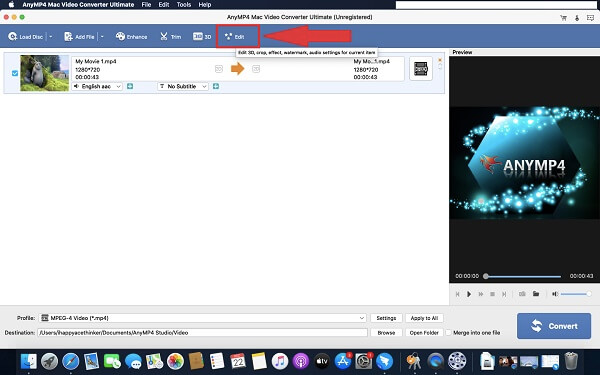Enable Merge into one file
Image resolution: width=600 pixels, height=375 pixels.
(x=448, y=333)
